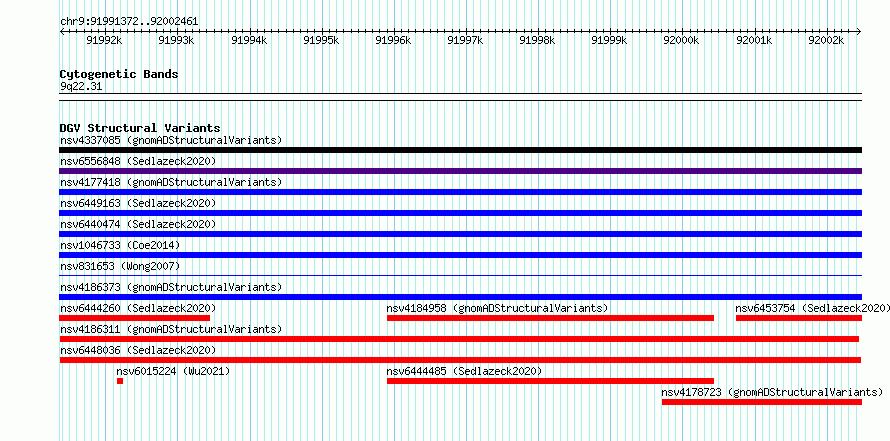Open label nsv4186311 (gnomADStructuralVariants)
The height and width of the screenshot is (441, 890).
click(171, 329)
